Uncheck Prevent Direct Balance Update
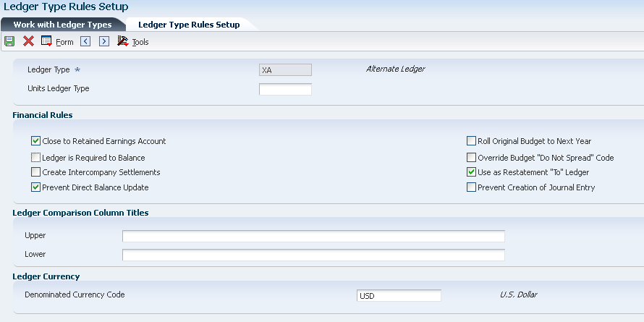The height and width of the screenshot is (322, 644). point(35,187)
